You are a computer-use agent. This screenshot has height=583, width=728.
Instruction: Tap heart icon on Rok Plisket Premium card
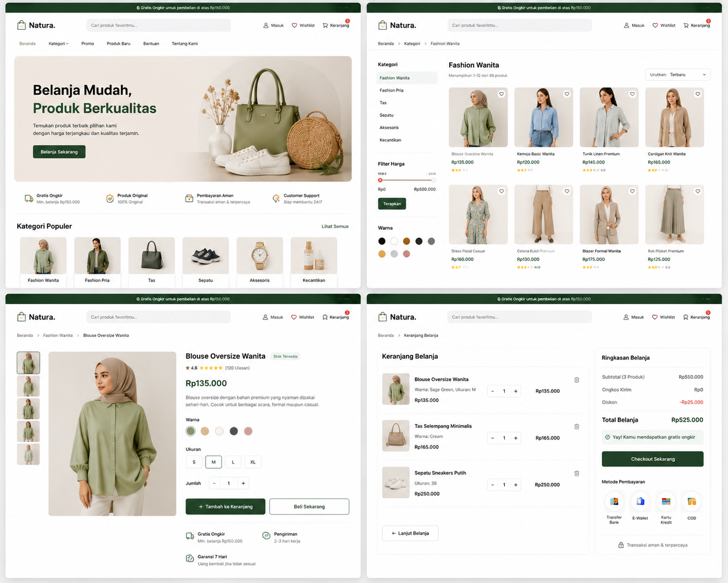click(x=698, y=191)
